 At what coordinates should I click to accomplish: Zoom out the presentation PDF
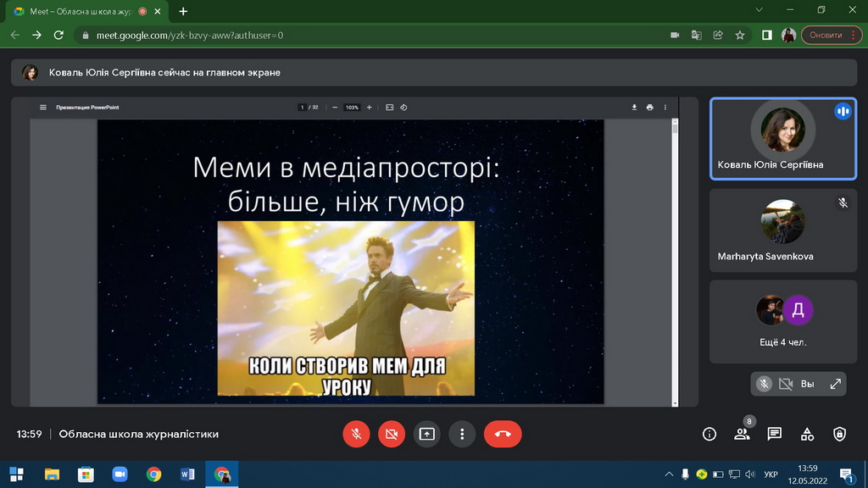(335, 108)
